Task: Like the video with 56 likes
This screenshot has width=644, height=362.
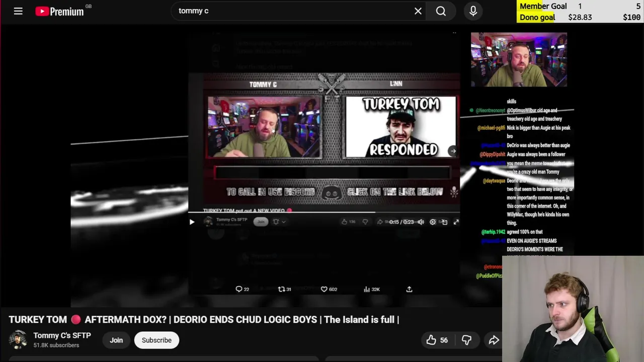Action: coord(437,340)
